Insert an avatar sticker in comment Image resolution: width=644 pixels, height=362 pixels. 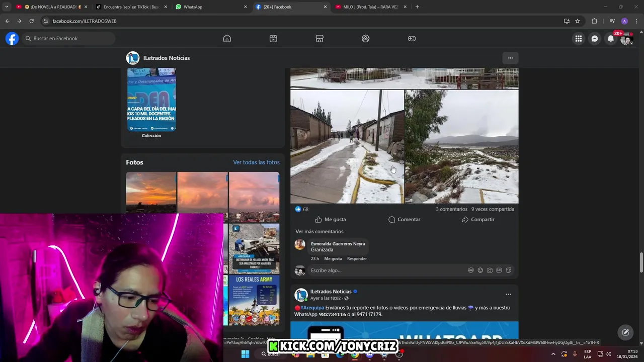tap(471, 270)
